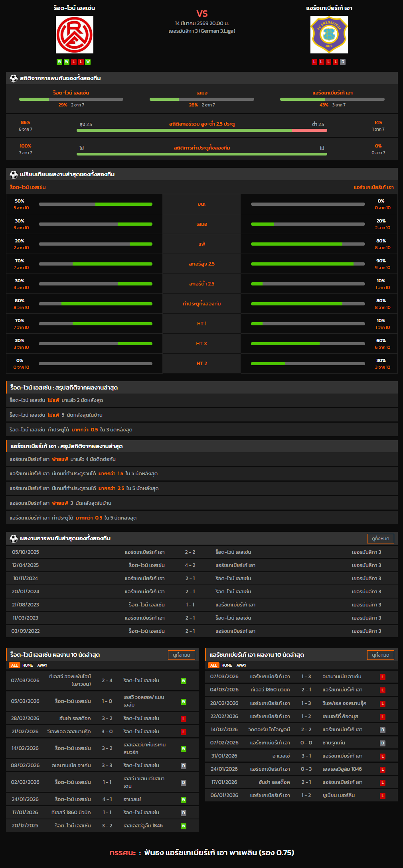Switch to AWAY filter in Essen last 10 matches
Image resolution: width=403 pixels, height=868 pixels.
[x=42, y=665]
